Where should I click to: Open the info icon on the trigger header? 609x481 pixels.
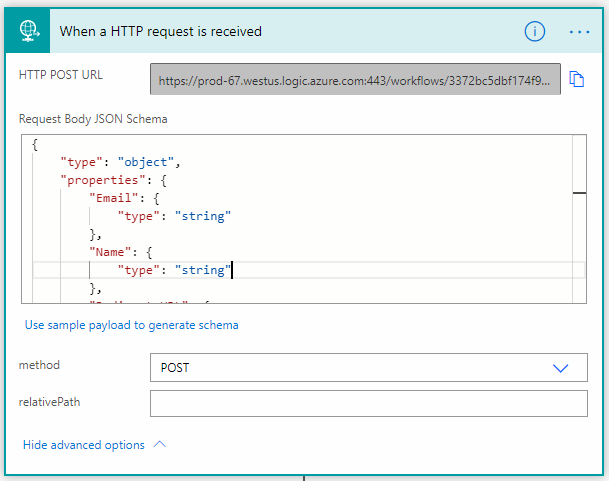point(534,31)
